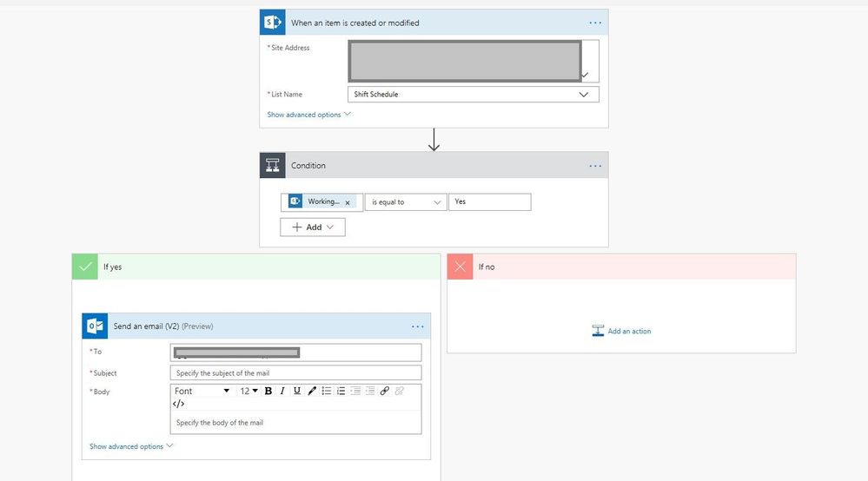This screenshot has height=481, width=868.
Task: Toggle underline formatting in email body
Action: [296, 391]
